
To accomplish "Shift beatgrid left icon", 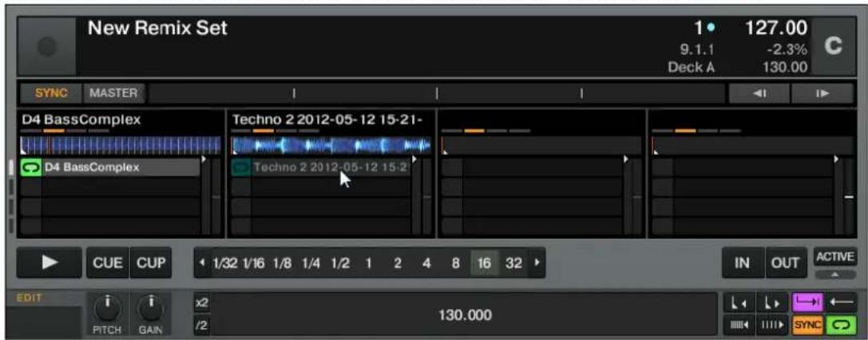I will point(739,325).
